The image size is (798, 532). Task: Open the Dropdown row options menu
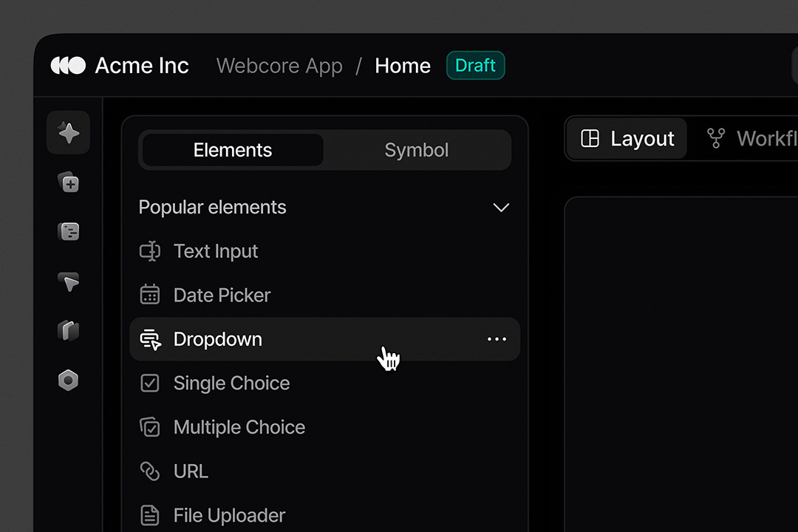497,339
